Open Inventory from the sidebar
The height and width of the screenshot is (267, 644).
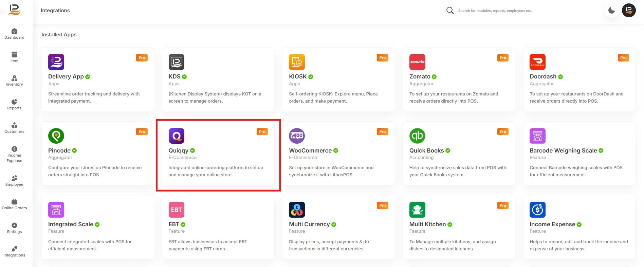[x=14, y=81]
